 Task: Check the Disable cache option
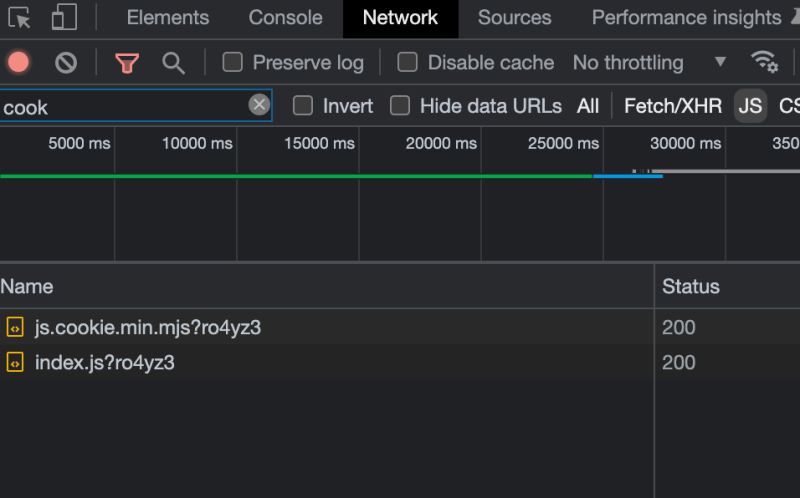tap(408, 62)
